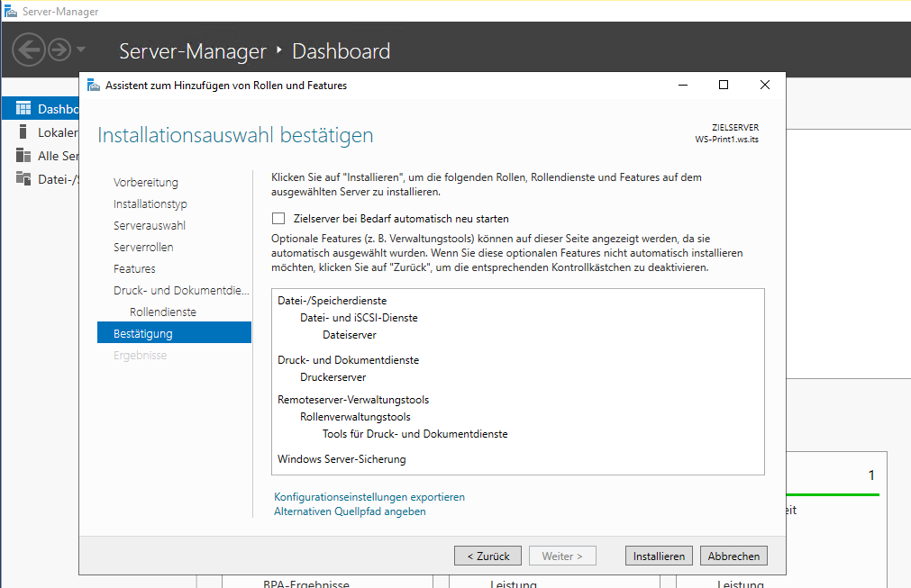Click the Installieren button
The height and width of the screenshot is (588, 911).
pyautogui.click(x=659, y=556)
